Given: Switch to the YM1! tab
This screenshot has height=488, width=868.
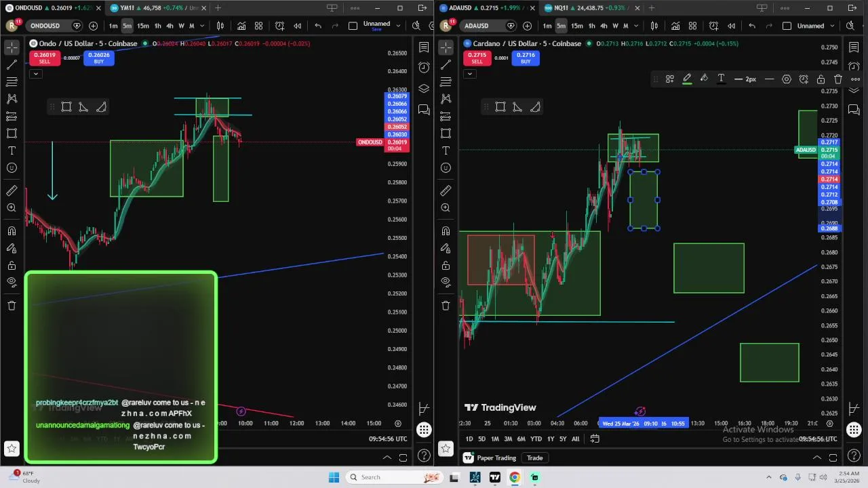Looking at the screenshot, I should point(156,8).
